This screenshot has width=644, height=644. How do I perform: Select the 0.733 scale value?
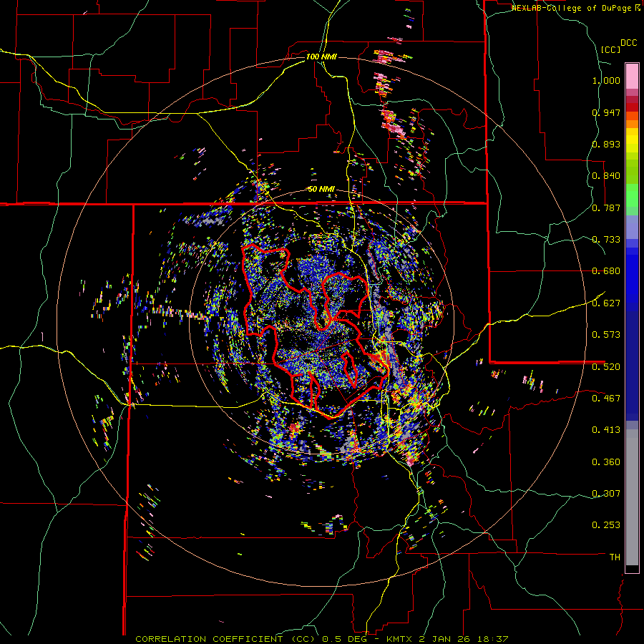pyautogui.click(x=606, y=240)
